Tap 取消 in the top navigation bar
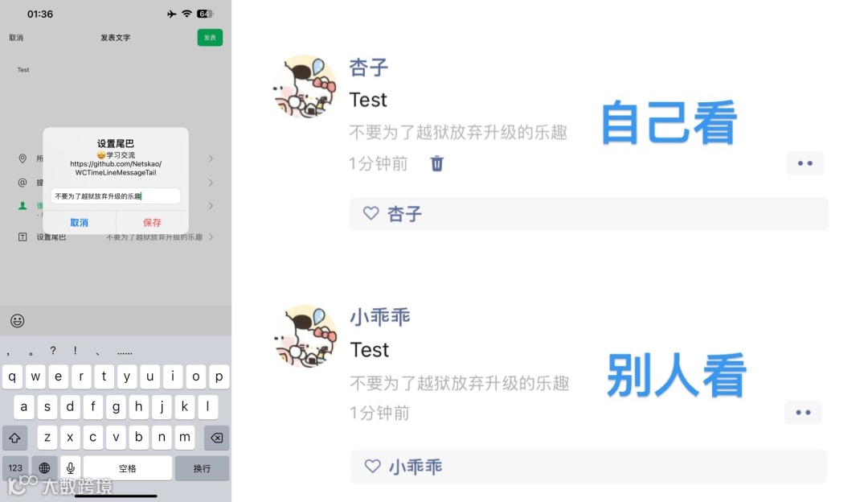This screenshot has width=868, height=502. point(16,38)
